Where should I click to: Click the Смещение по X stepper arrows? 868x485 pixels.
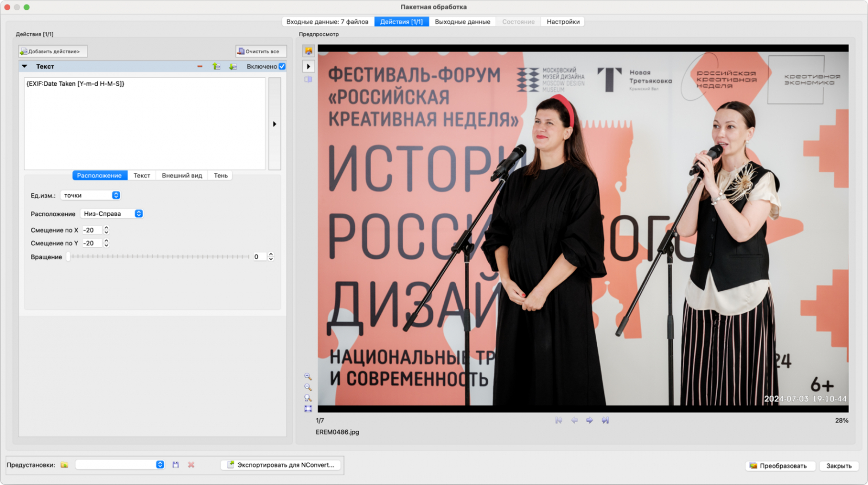(106, 230)
